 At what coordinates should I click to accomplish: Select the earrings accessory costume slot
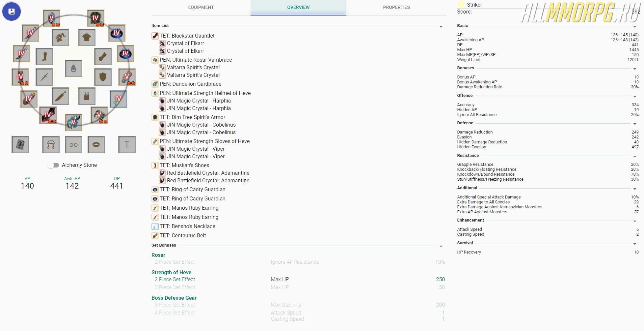coord(51,144)
